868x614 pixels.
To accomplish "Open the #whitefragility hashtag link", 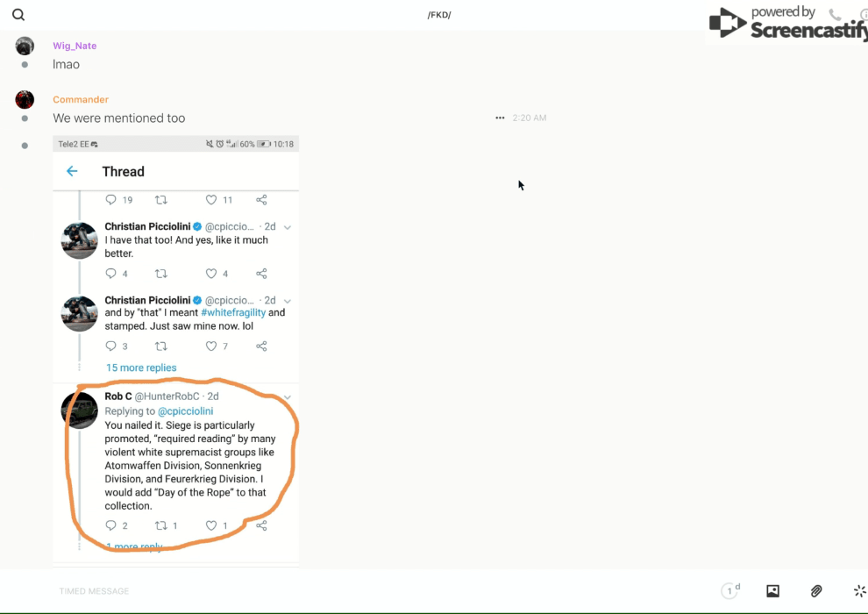I will (233, 312).
